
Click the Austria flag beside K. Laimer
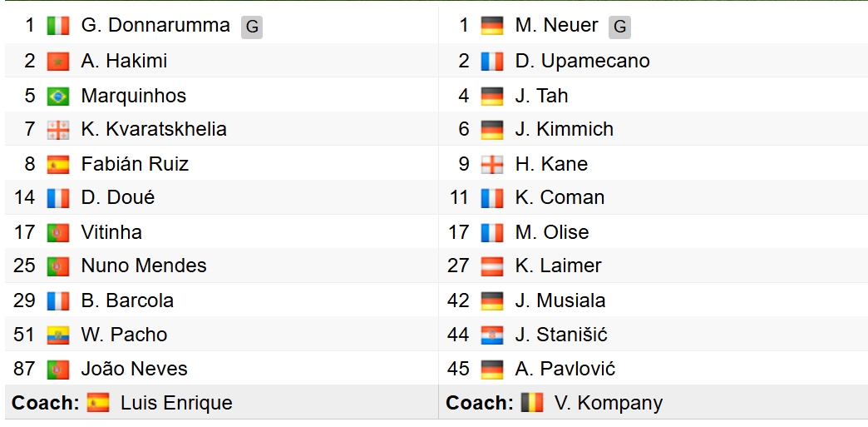(492, 266)
